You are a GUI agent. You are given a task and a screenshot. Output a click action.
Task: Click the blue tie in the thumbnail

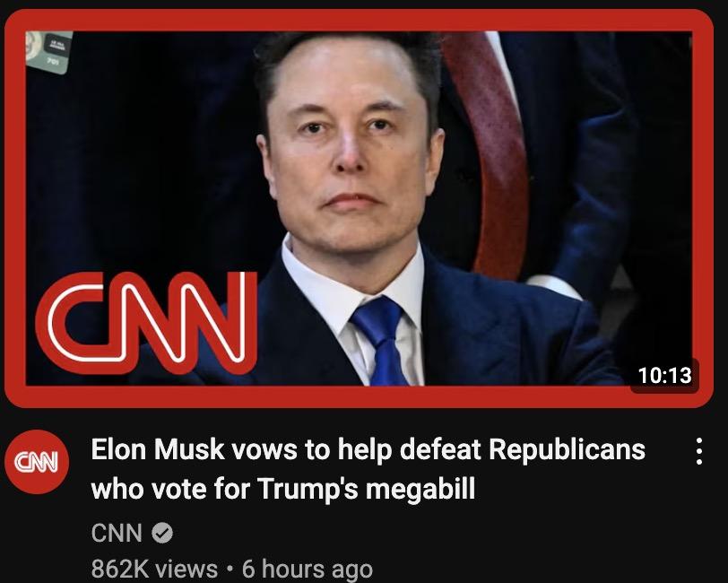tap(379, 341)
